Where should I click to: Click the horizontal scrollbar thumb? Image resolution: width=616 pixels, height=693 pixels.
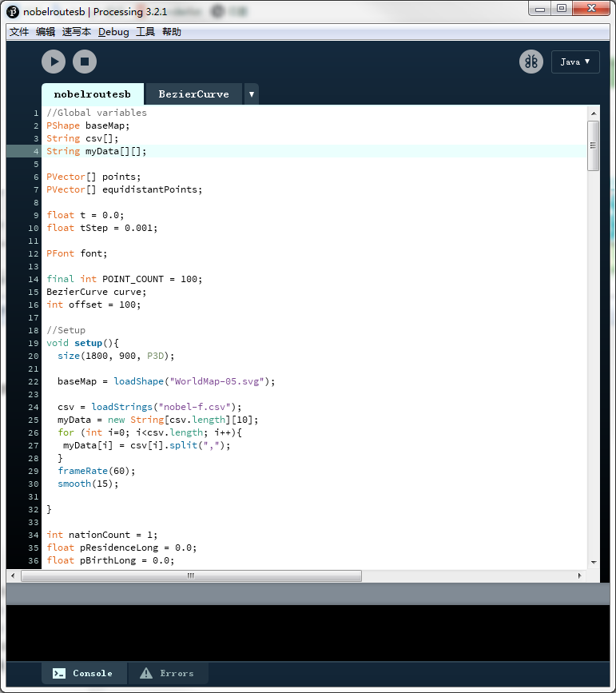(191, 576)
